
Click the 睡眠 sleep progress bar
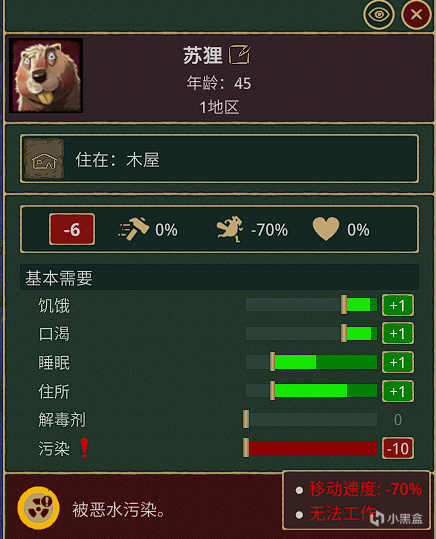pyautogui.click(x=311, y=362)
